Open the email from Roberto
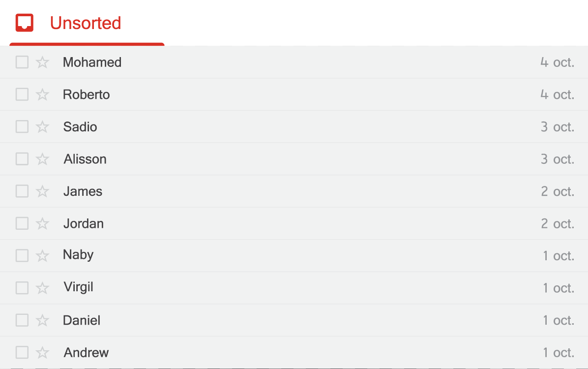This screenshot has height=369, width=588. pyautogui.click(x=294, y=94)
